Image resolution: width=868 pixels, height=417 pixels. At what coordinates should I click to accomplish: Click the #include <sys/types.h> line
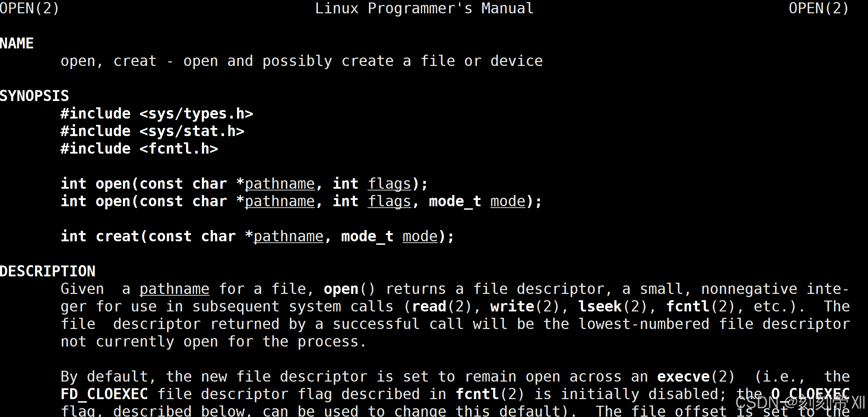point(157,114)
